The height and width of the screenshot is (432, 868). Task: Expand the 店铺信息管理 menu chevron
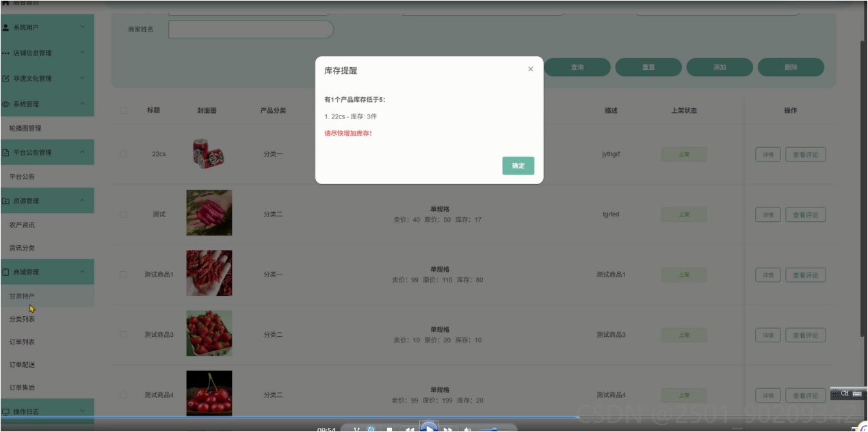(82, 53)
